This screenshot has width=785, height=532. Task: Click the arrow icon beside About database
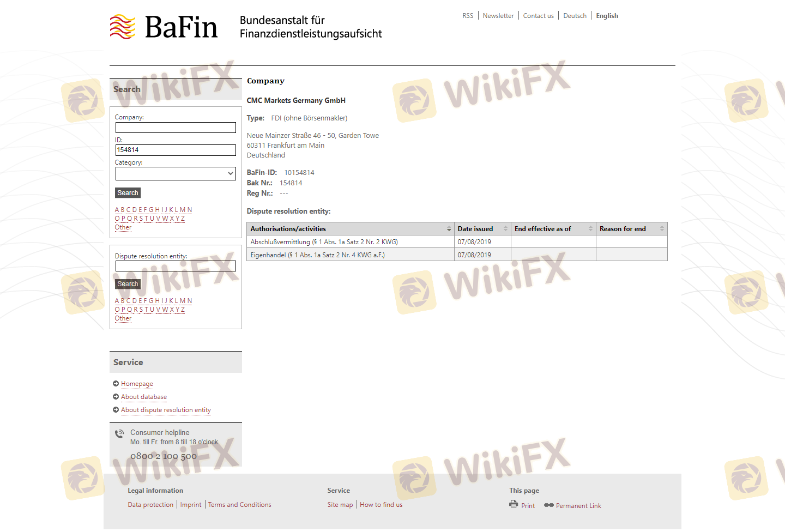click(116, 397)
